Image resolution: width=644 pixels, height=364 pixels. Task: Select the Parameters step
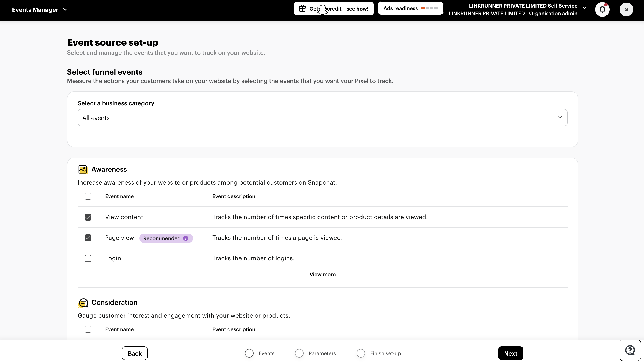pos(299,353)
